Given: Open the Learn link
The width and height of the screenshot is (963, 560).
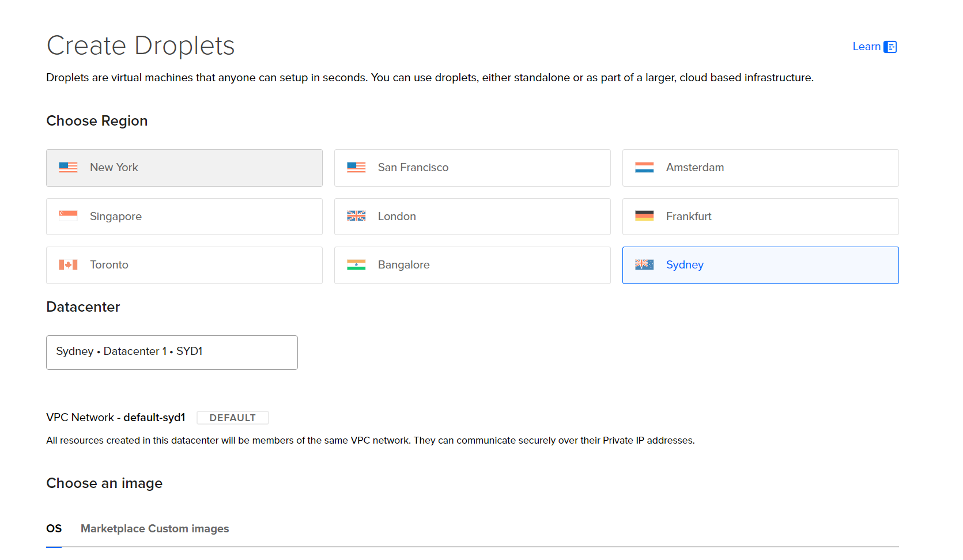Looking at the screenshot, I should pos(866,47).
